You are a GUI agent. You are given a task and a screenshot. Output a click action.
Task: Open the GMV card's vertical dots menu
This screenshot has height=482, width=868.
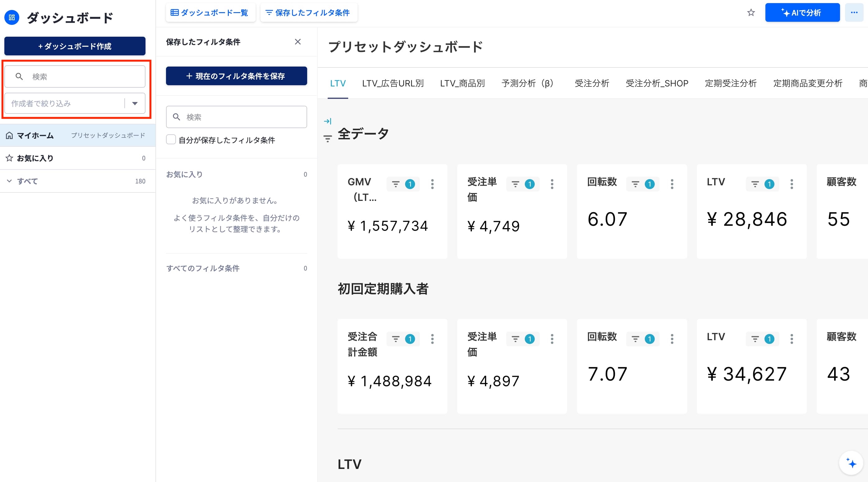(x=432, y=184)
